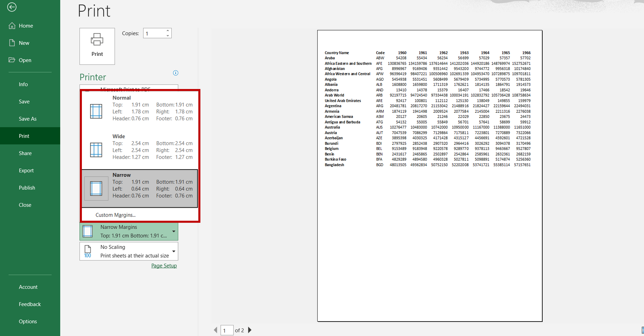
Task: Click the Custom Margins button
Action: [116, 215]
